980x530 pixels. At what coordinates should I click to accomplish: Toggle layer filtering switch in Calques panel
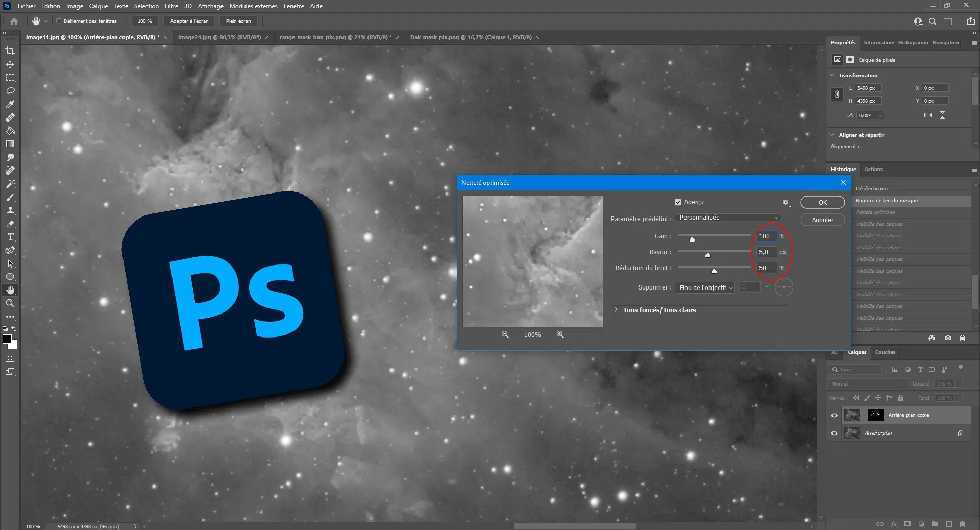coord(960,368)
